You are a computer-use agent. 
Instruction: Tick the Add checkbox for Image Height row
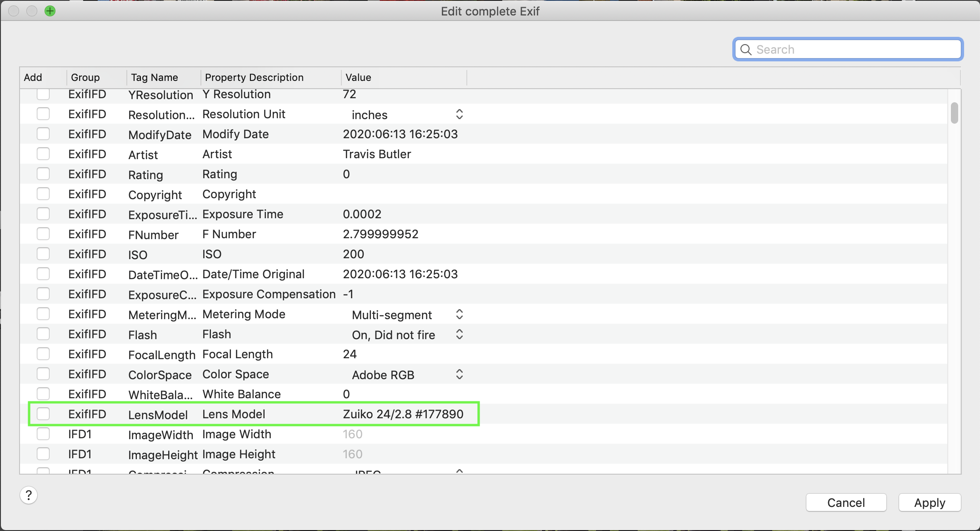[43, 454]
